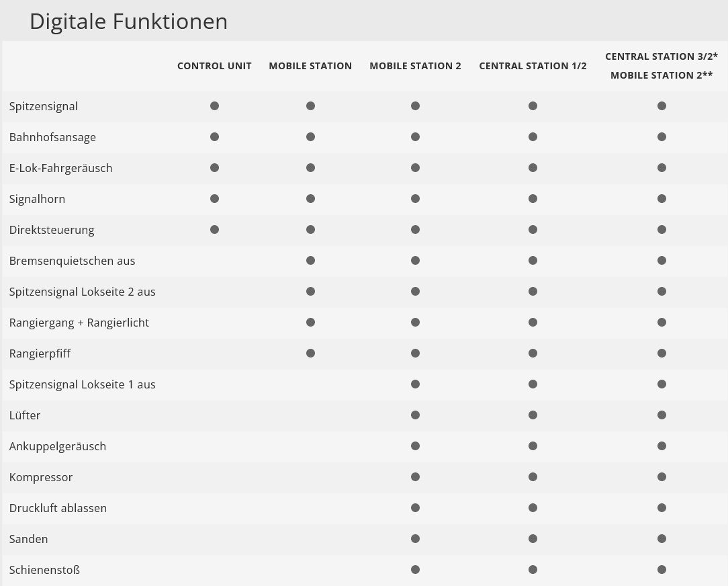Click the Bahnhofsansage dot under Mobile Station 2

point(415,137)
